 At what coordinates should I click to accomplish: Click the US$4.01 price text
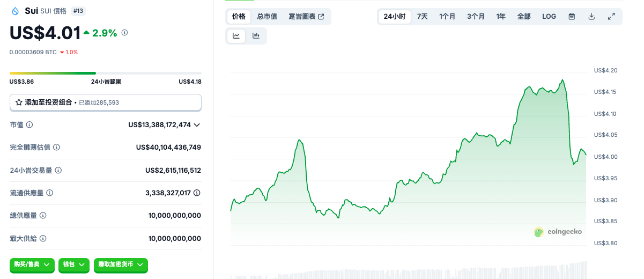45,33
